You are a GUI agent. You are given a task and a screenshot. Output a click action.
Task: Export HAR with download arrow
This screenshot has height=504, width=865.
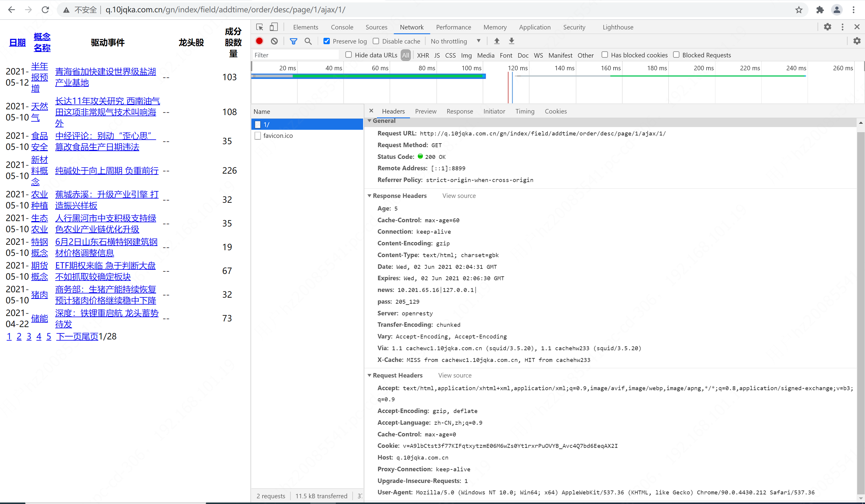click(511, 41)
